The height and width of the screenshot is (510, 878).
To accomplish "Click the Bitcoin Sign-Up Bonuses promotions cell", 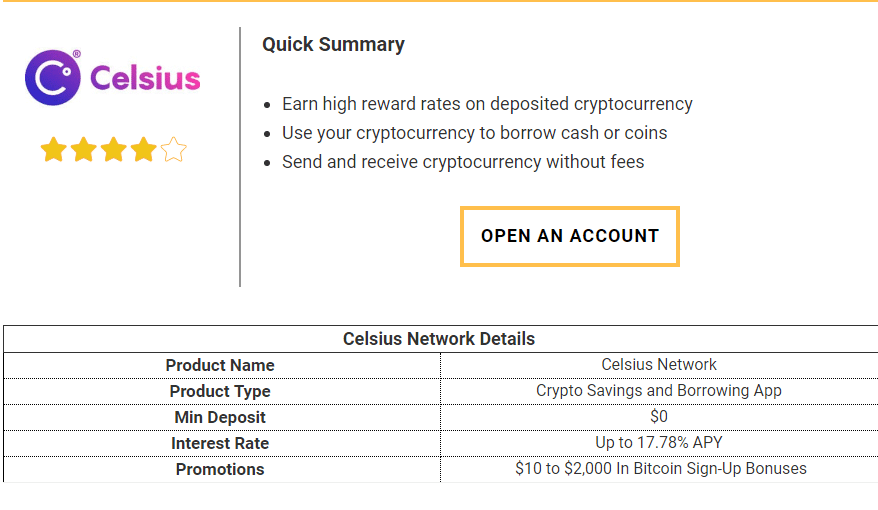I will coord(661,469).
